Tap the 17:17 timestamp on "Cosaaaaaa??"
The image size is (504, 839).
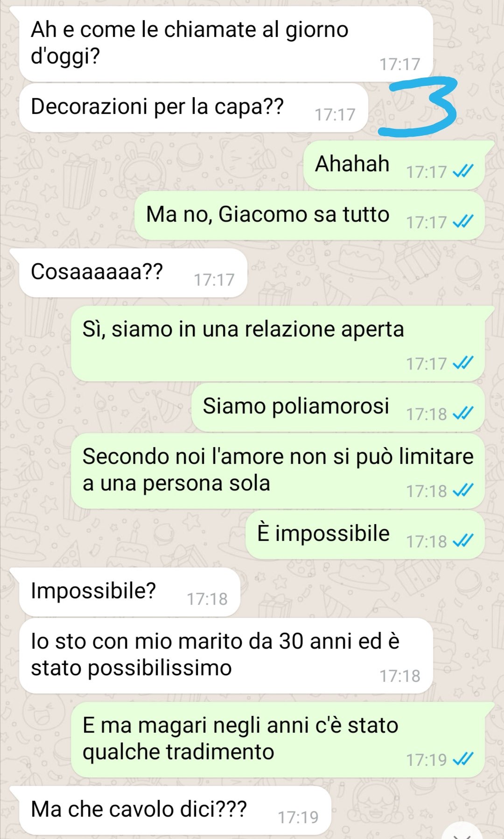(x=214, y=280)
